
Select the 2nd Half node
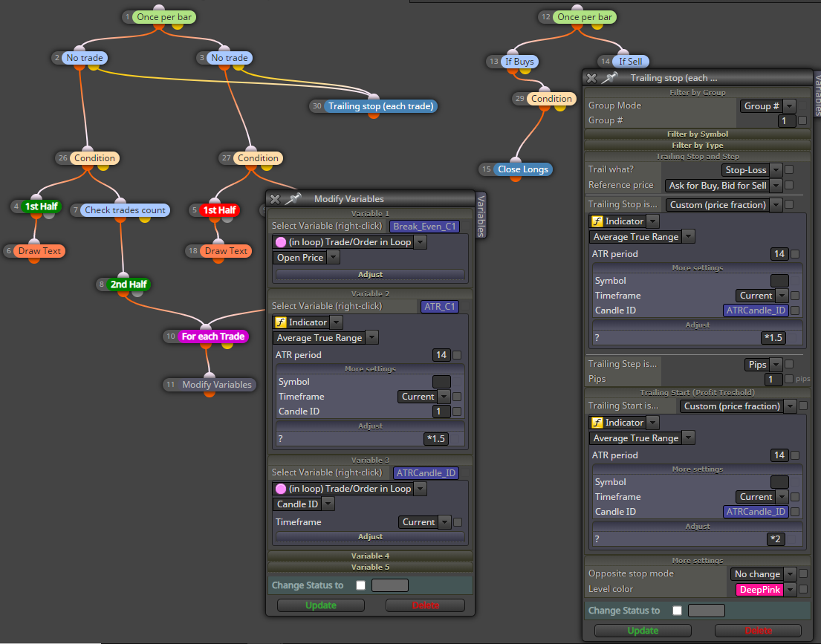(129, 284)
